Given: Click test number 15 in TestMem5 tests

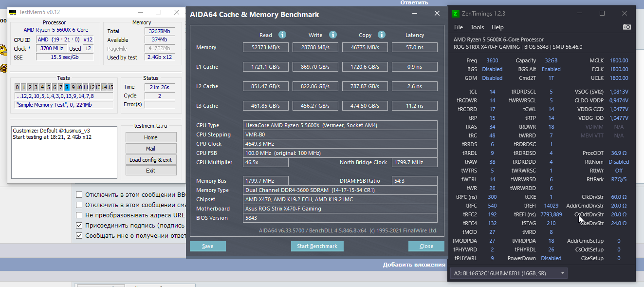Looking at the screenshot, I should pos(110,87).
